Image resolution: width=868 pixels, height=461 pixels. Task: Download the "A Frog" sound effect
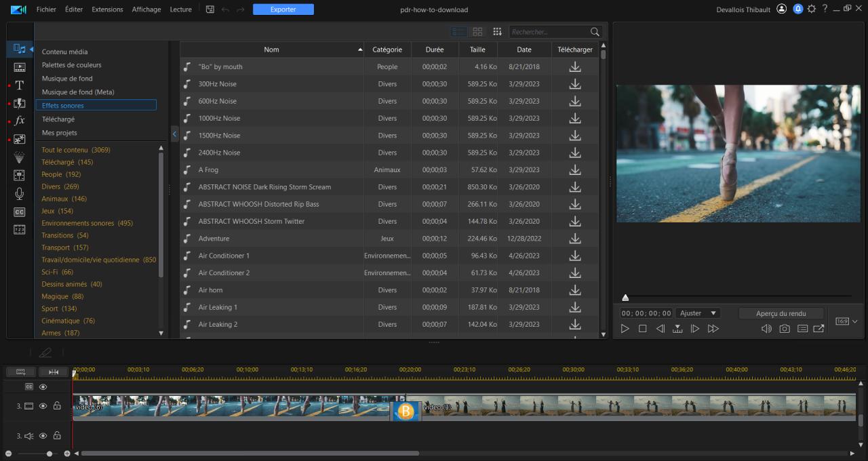[x=574, y=169]
